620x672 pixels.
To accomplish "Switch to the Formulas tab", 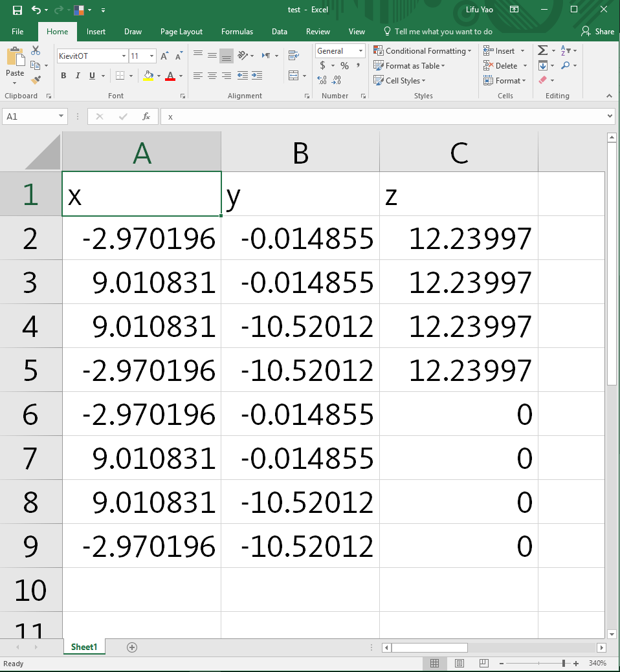I will [x=237, y=32].
